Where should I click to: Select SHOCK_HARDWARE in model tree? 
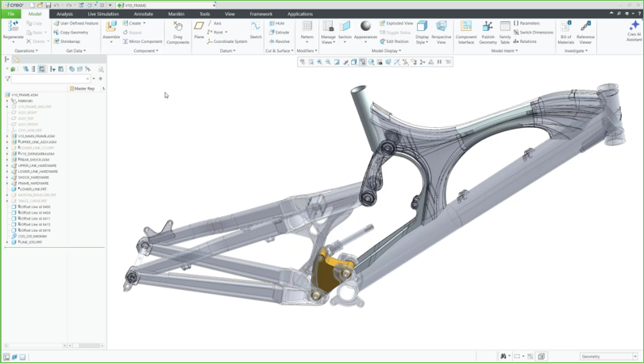pyautogui.click(x=33, y=177)
